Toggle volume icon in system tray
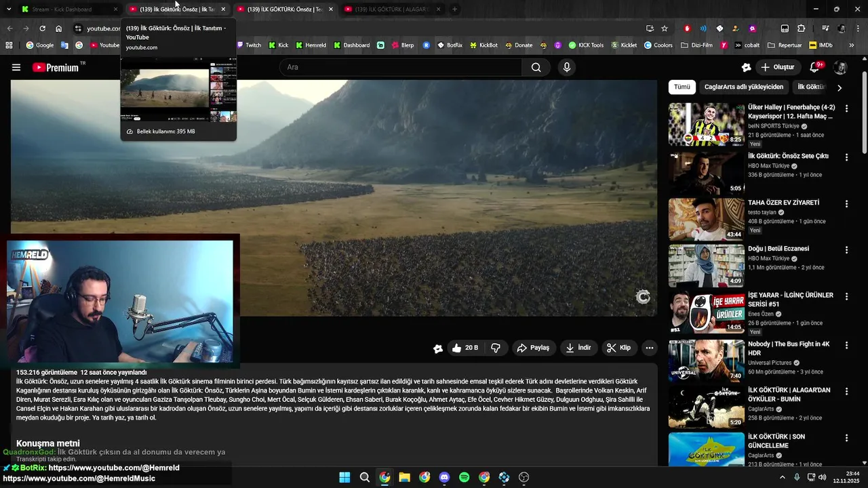The height and width of the screenshot is (488, 868). point(823,477)
